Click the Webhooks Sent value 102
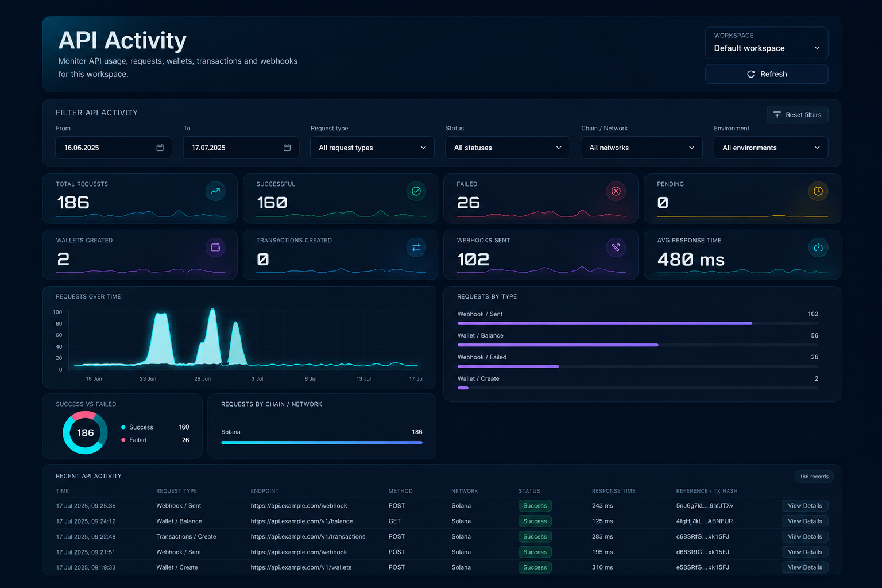 pyautogui.click(x=473, y=260)
